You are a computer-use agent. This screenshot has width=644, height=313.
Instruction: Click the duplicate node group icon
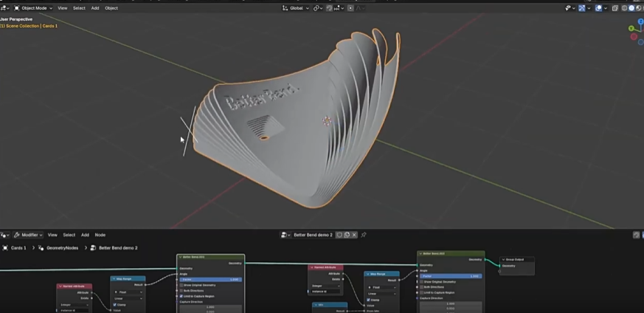click(x=347, y=235)
